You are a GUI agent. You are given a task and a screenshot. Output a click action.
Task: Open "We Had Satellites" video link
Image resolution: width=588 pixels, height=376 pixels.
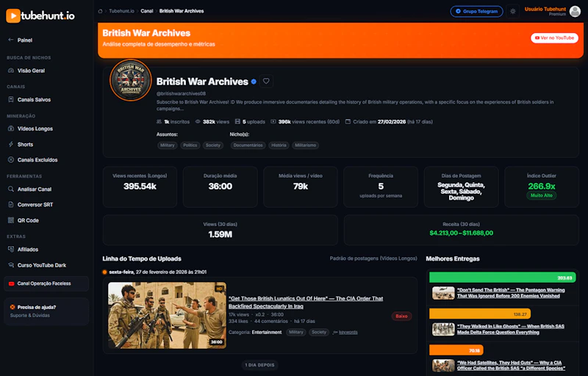tap(511, 365)
